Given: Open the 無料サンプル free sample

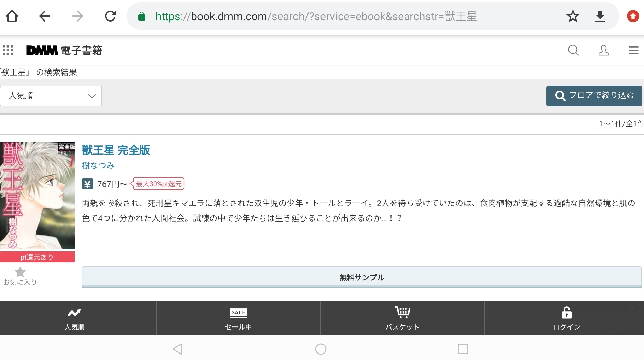Looking at the screenshot, I should click(x=361, y=277).
